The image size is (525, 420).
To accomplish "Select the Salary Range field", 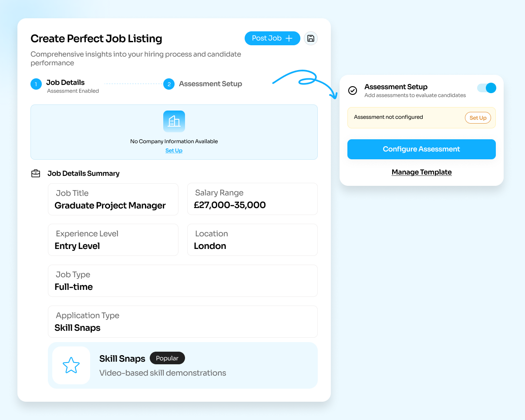I will point(252,199).
